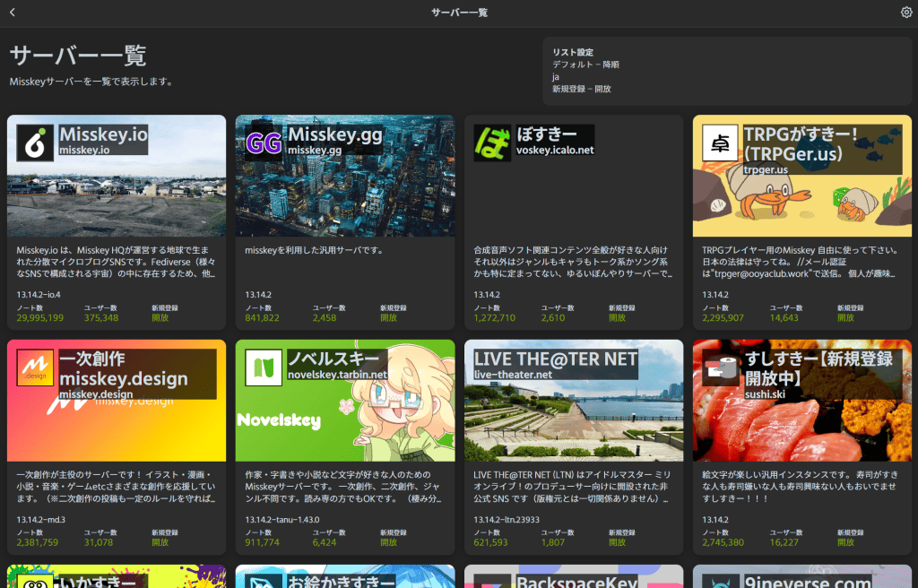Open the Misskey.io server title
The image size is (918, 588).
(x=103, y=134)
